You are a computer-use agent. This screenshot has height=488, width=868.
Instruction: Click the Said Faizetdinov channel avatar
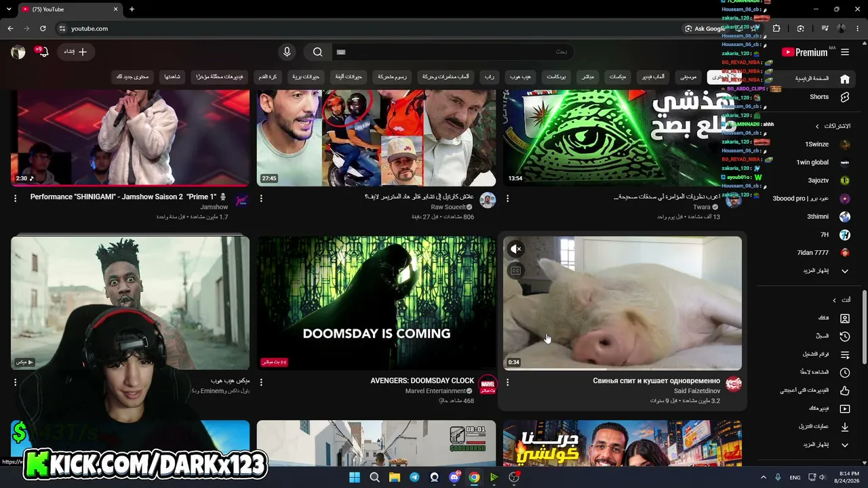click(734, 385)
